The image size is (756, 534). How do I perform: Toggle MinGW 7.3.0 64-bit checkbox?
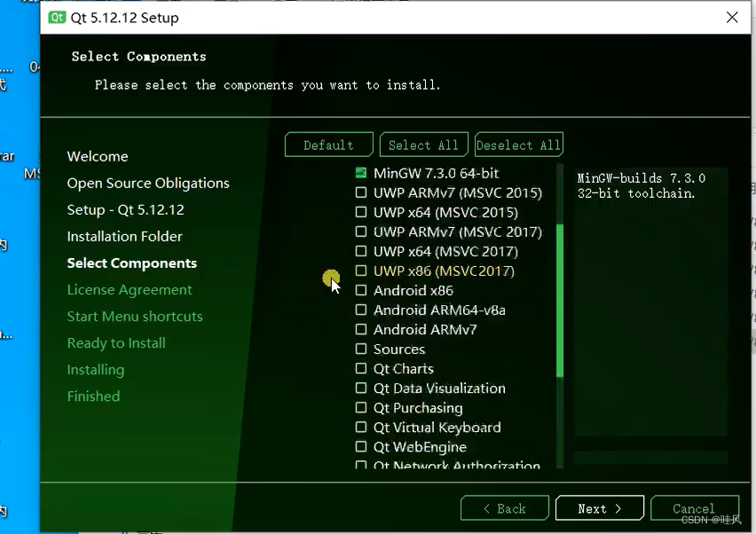click(360, 173)
